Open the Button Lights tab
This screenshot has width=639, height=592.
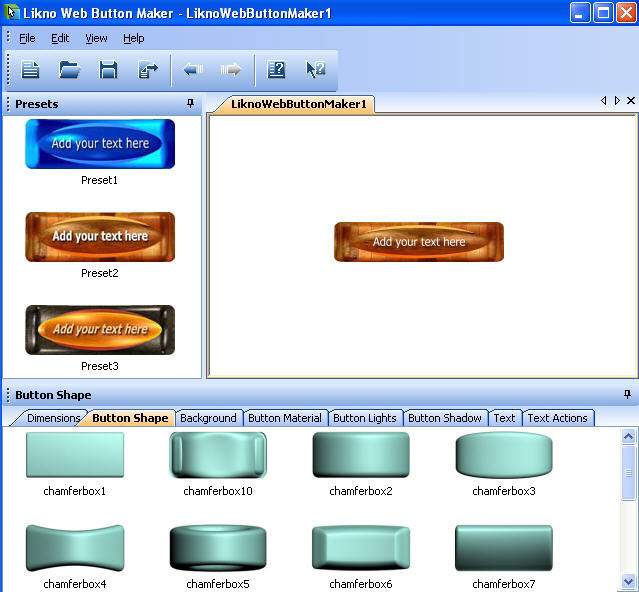point(365,418)
